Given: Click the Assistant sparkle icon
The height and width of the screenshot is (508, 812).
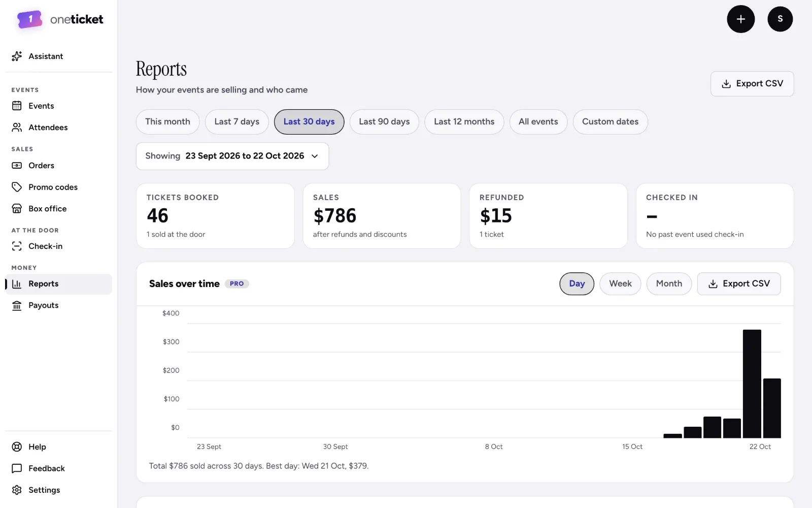Looking at the screenshot, I should point(17,56).
